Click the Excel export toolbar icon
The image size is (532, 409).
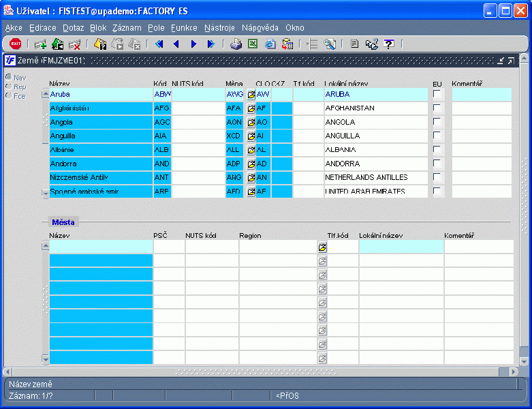pos(253,44)
